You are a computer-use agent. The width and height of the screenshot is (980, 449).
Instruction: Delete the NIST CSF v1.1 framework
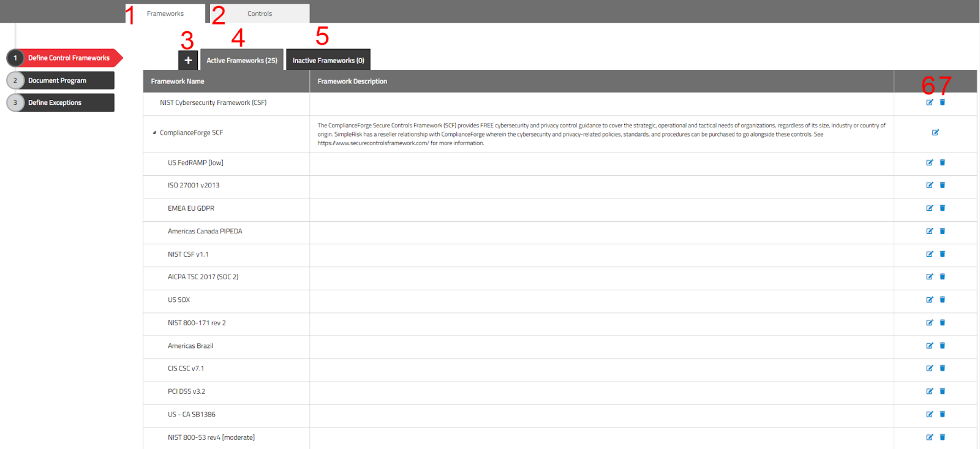(942, 254)
